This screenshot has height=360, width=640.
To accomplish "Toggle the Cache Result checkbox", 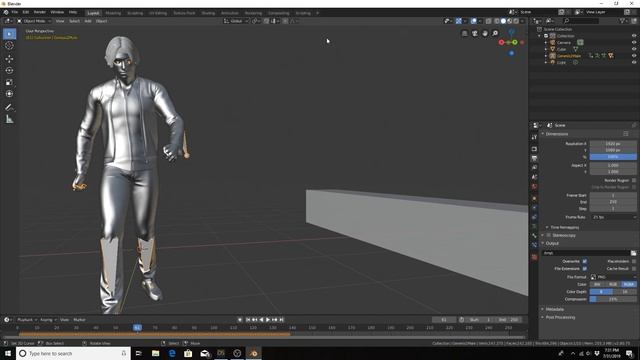I will 633,269.
